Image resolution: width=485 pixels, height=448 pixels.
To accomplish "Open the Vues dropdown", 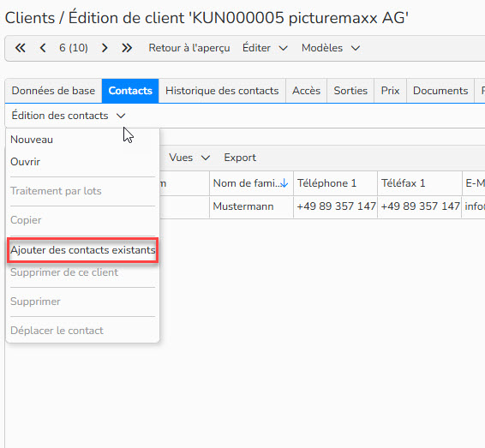I will [x=189, y=158].
